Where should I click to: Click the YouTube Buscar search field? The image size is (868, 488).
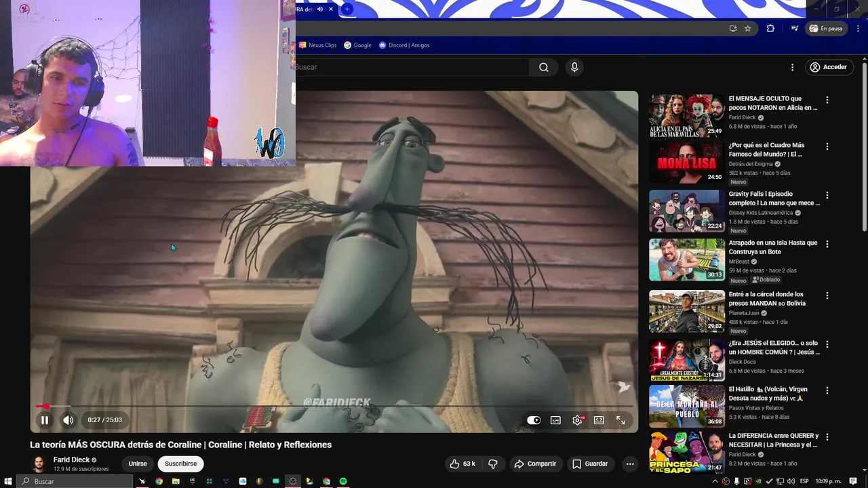click(412, 67)
